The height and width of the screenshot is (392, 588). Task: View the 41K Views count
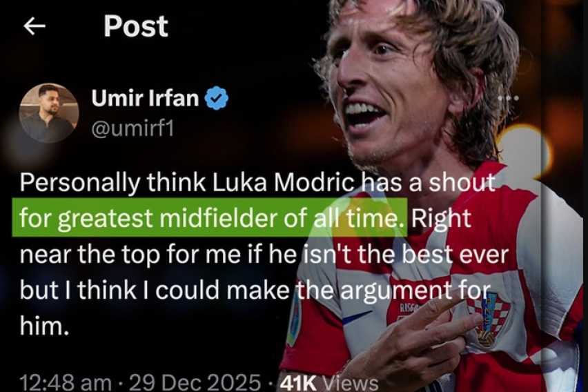tap(329, 383)
